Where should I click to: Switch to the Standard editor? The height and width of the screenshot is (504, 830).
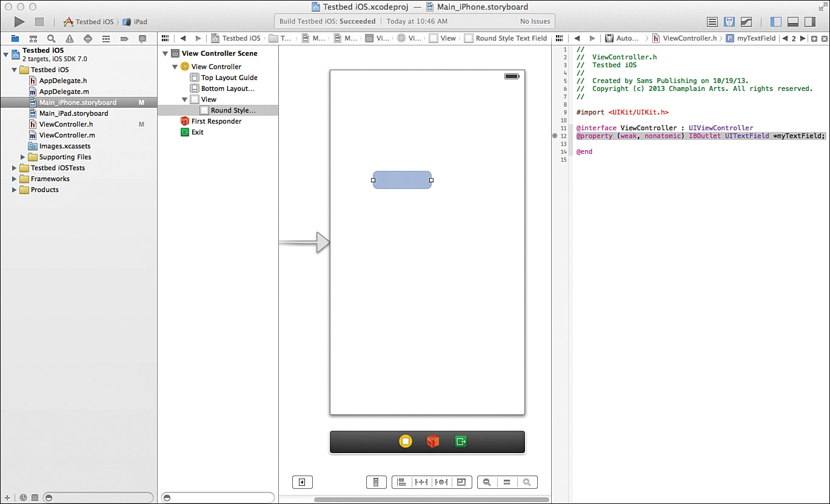point(712,22)
